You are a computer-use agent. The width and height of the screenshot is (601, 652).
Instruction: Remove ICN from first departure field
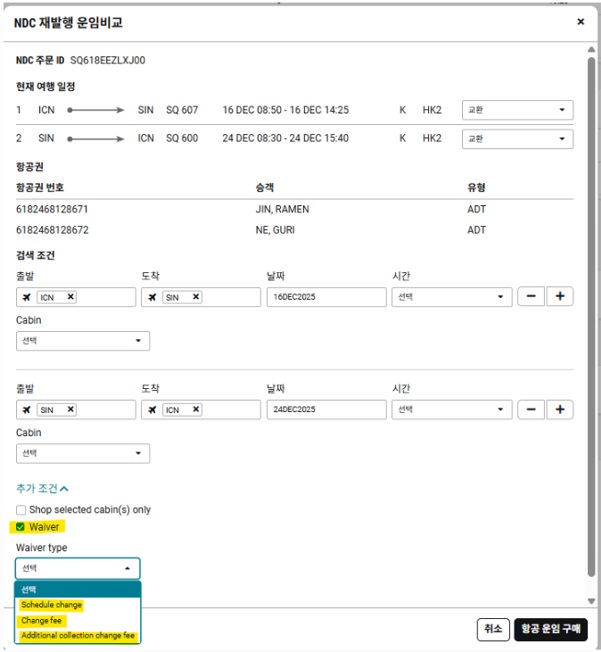71,297
